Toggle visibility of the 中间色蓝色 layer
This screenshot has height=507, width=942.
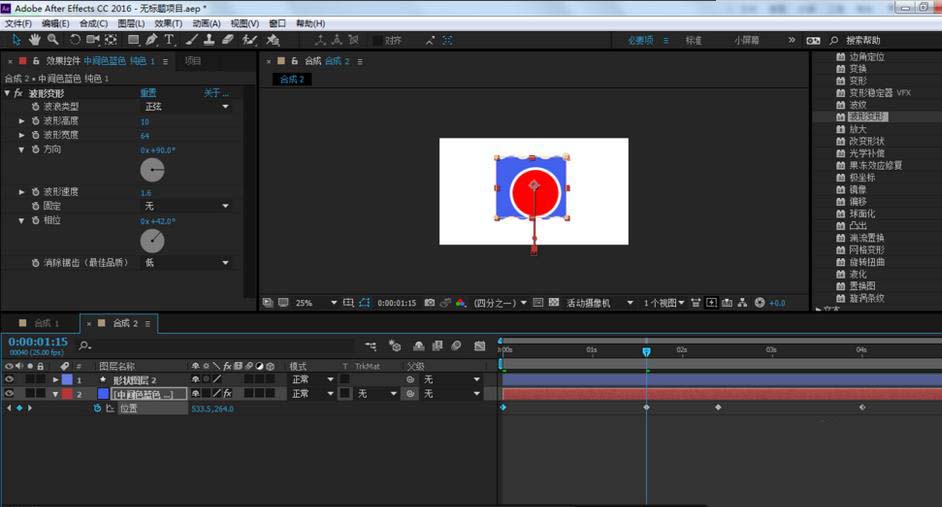(10, 394)
